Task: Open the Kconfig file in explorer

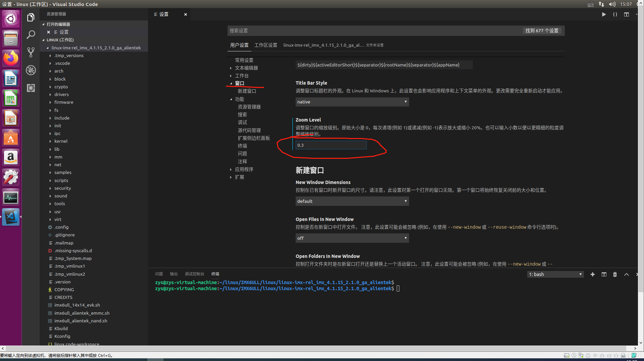Action: (62, 336)
